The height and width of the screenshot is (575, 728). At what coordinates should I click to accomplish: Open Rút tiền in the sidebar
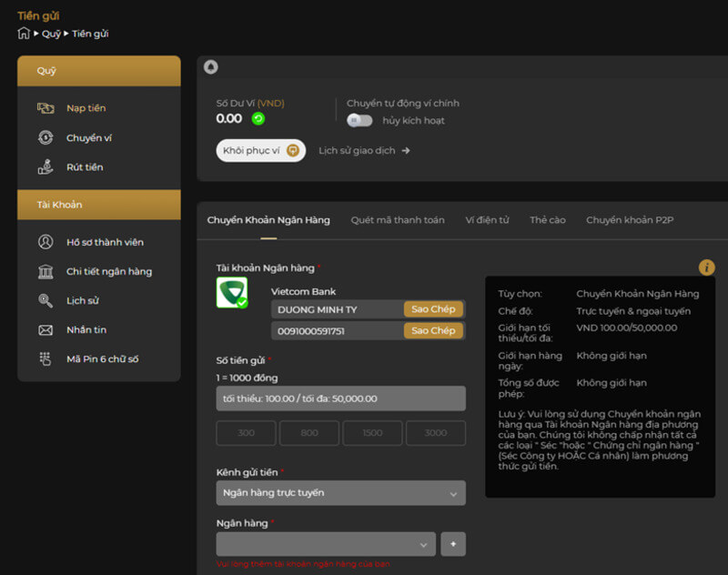point(85,167)
